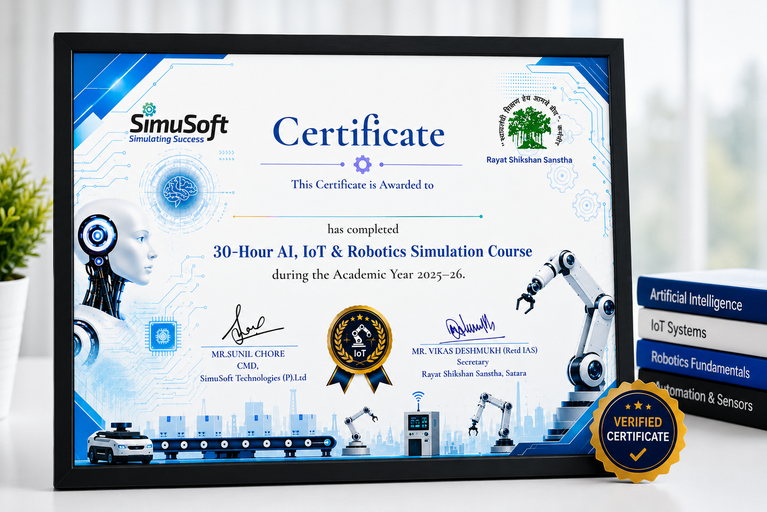
Task: Click "during the Academic Year 2025–26."
Action: tap(368, 275)
